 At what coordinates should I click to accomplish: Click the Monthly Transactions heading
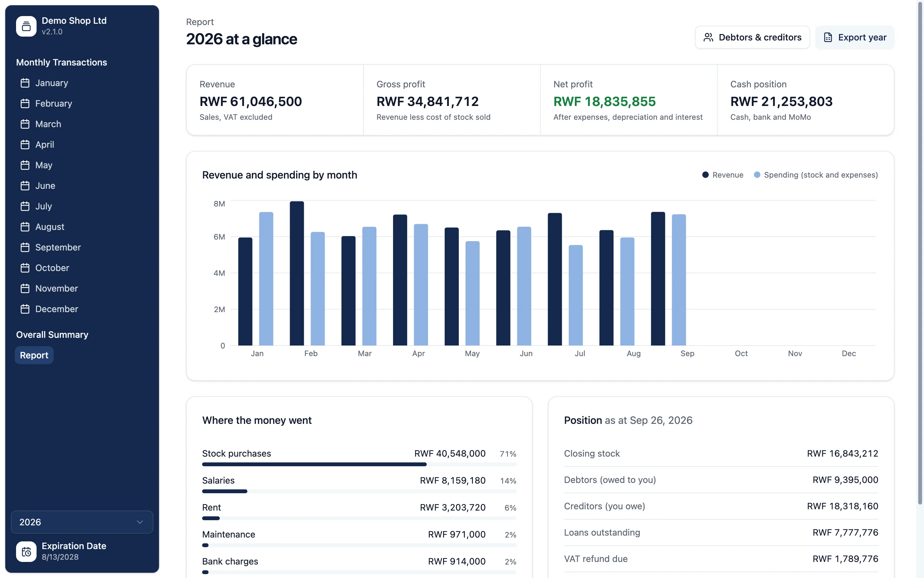[x=62, y=62]
